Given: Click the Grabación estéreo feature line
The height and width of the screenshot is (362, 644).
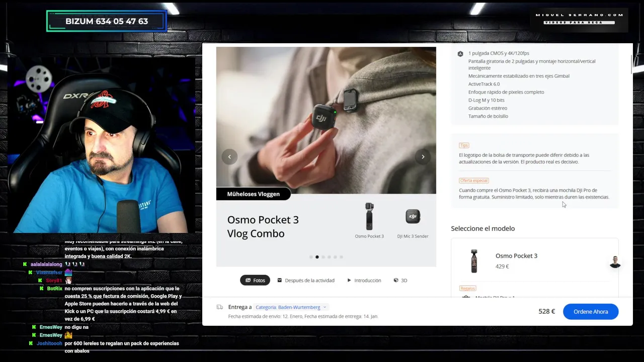Looking at the screenshot, I should [488, 108].
